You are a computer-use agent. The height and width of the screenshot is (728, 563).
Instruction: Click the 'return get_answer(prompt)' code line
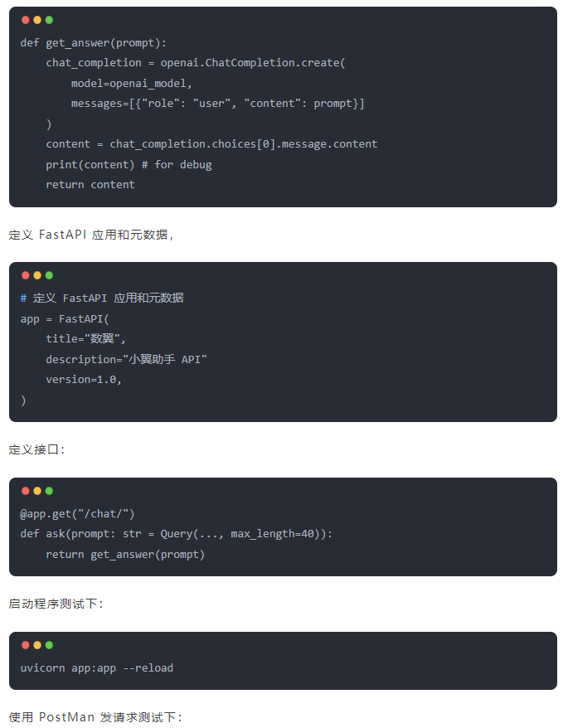(x=125, y=555)
